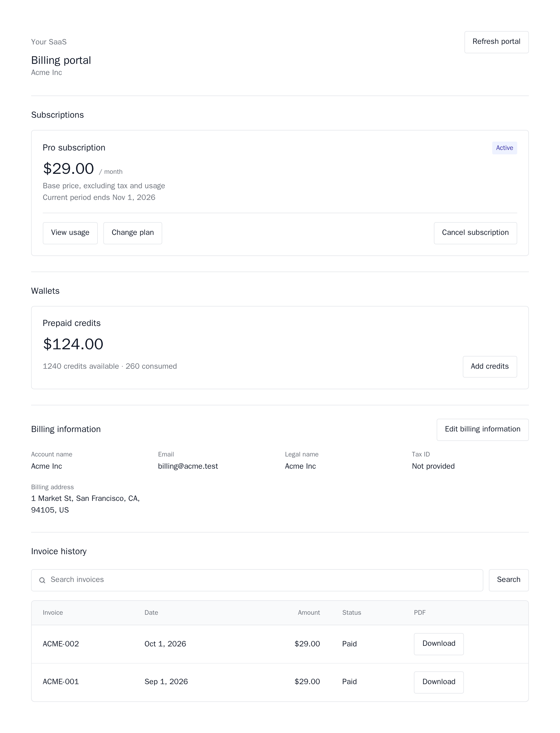The height and width of the screenshot is (733, 560).
Task: Click the $124.00 prepaid credits balance
Action: (x=73, y=344)
